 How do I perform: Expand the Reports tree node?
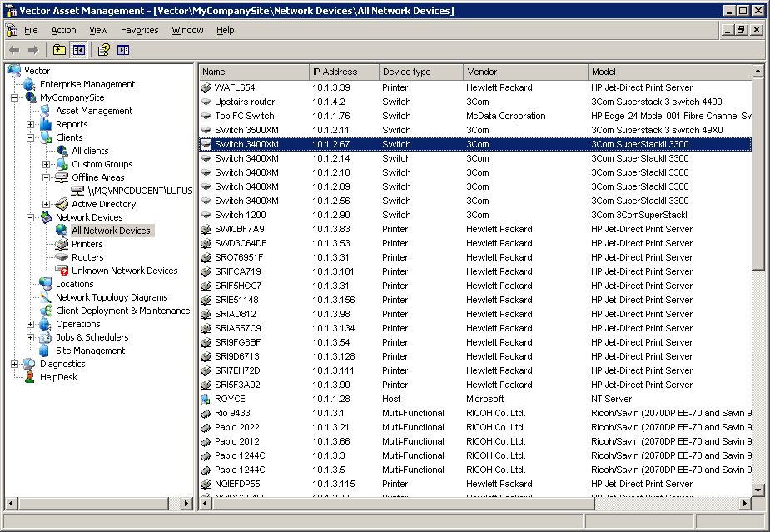(30, 124)
